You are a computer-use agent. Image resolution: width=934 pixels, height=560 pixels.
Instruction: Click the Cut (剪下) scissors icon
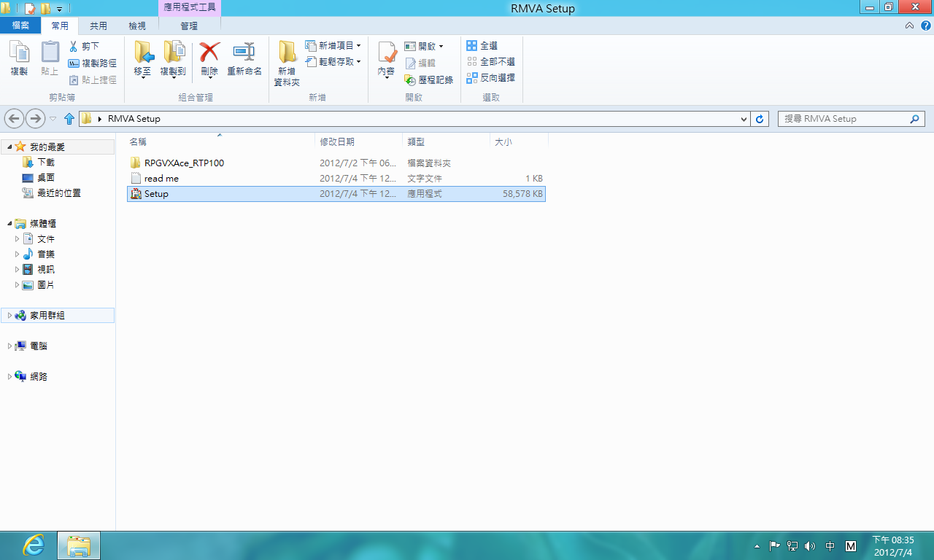point(74,46)
